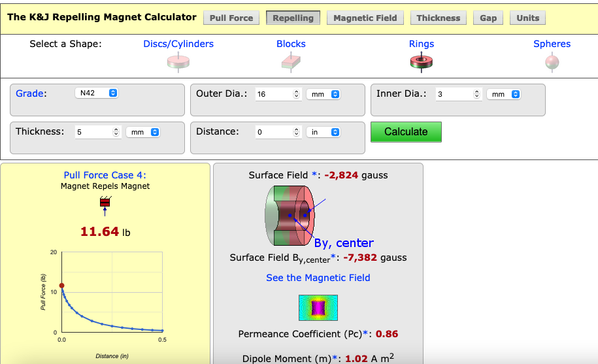Click the ring magnet surface field diagram

pos(291,216)
